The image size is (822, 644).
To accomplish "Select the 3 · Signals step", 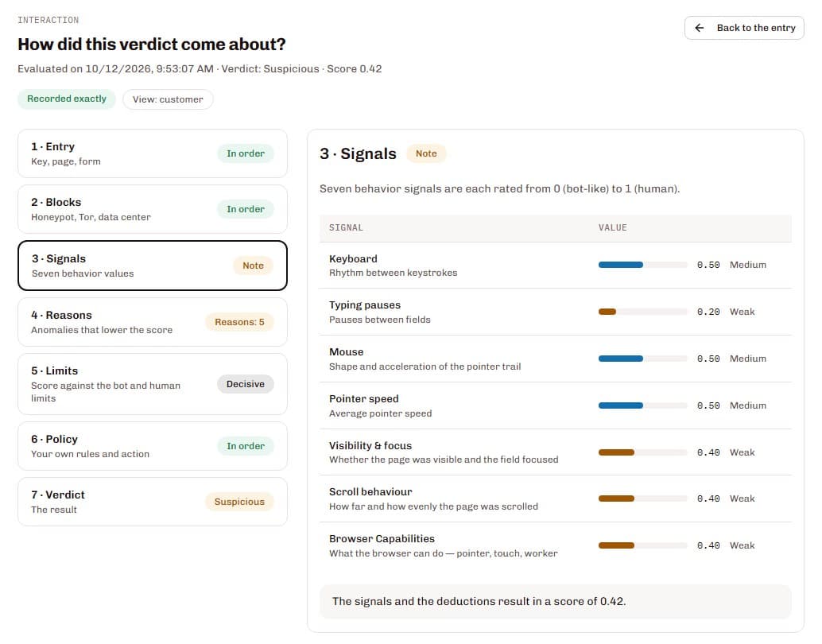I will (x=153, y=266).
